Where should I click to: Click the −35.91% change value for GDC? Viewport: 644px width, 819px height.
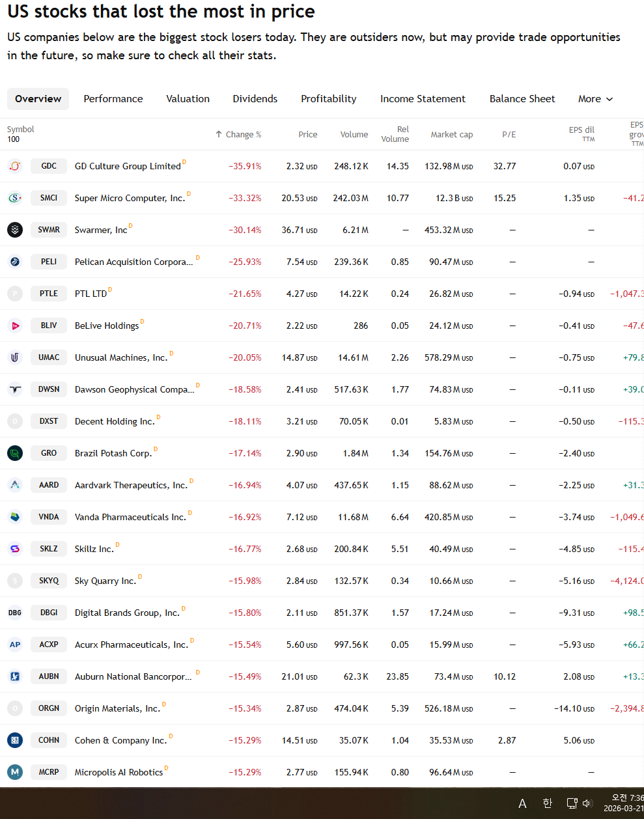coord(245,166)
